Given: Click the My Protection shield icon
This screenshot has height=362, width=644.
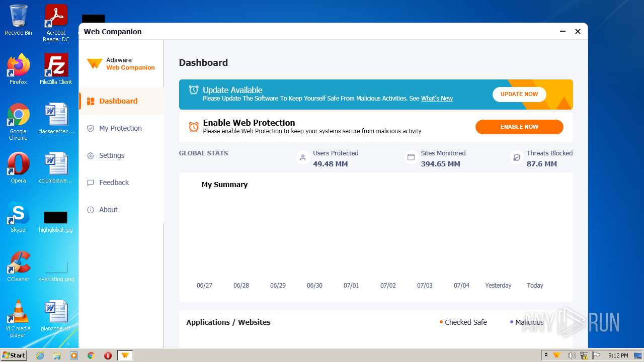Looking at the screenshot, I should [91, 128].
